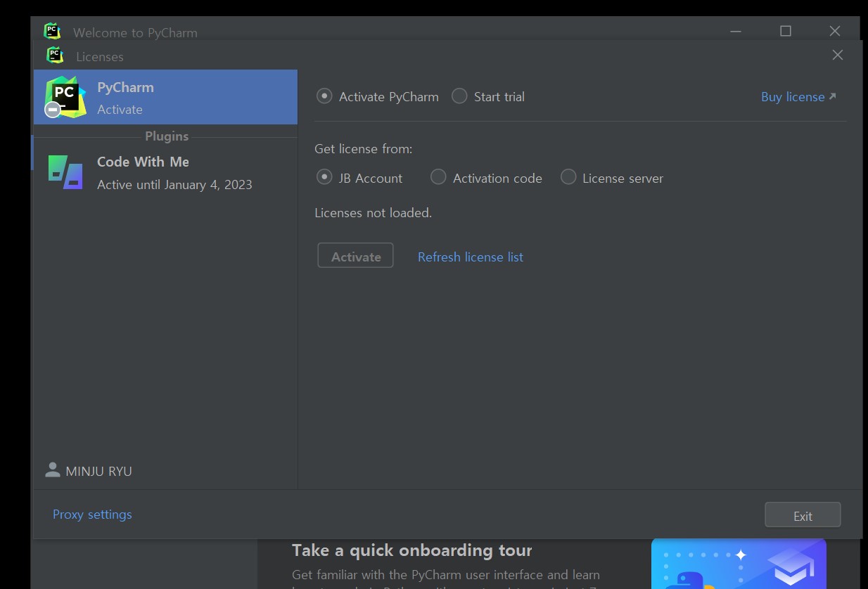868x589 pixels.
Task: Click the onboarding tour illustration in Welcome window
Action: (x=739, y=564)
